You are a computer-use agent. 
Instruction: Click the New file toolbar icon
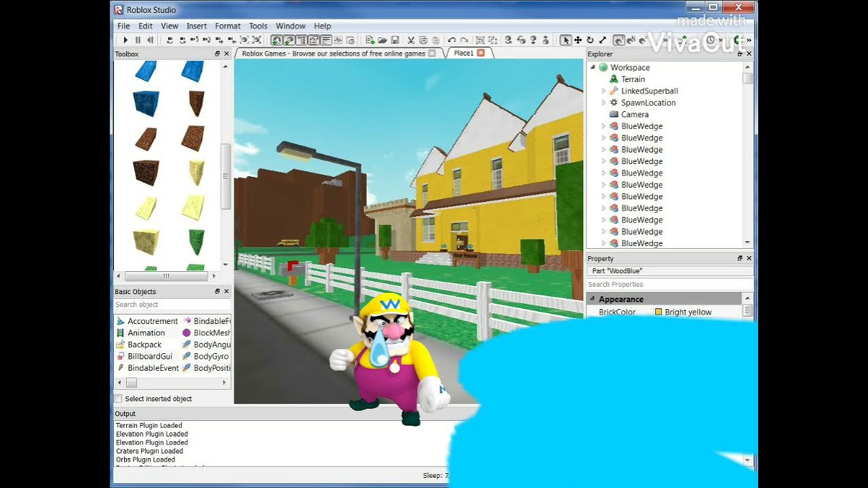point(370,40)
